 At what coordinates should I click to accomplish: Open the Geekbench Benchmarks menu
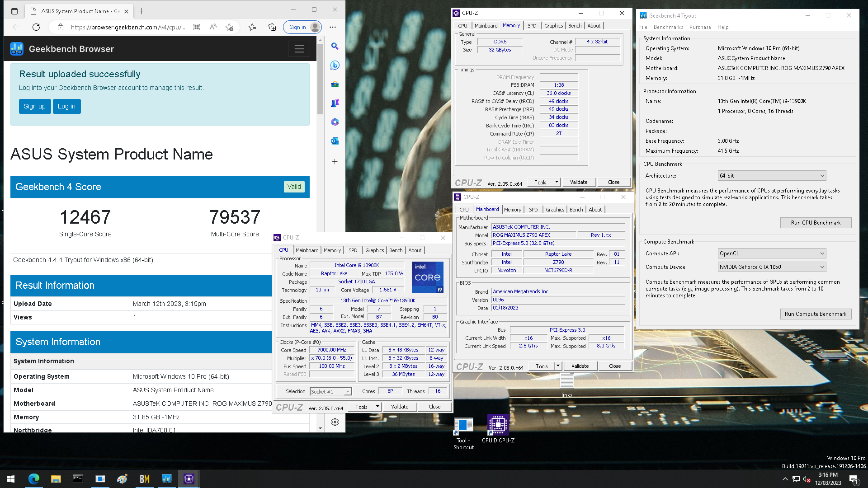(668, 27)
